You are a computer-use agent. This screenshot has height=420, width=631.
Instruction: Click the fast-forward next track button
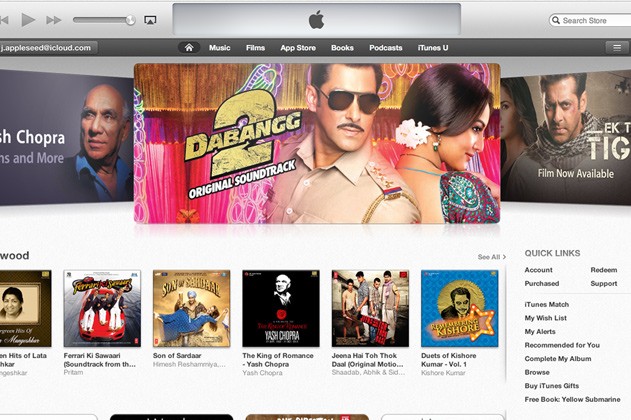click(x=53, y=20)
